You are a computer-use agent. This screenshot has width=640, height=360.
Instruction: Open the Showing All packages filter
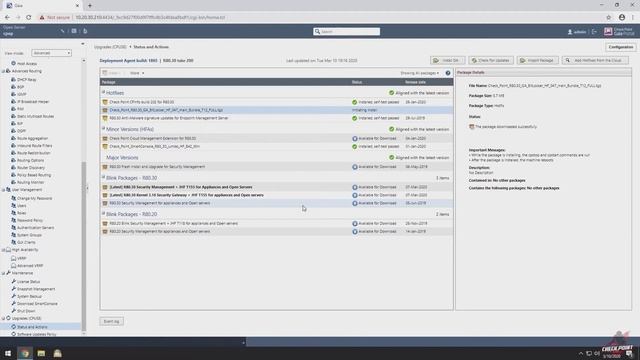pos(419,73)
